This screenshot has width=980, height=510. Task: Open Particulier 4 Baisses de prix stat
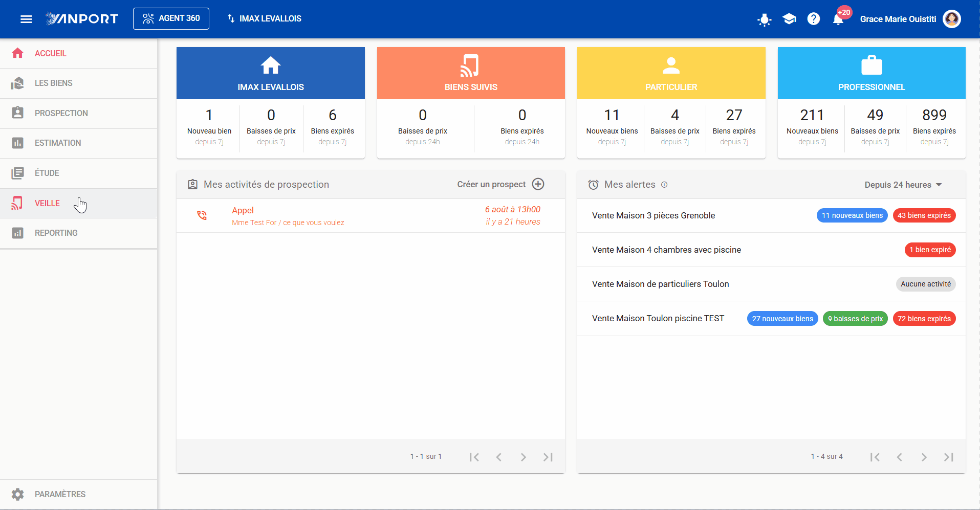pos(675,127)
